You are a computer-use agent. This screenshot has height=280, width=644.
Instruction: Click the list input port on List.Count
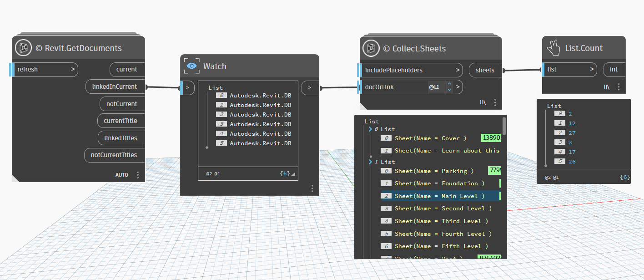[570, 70]
